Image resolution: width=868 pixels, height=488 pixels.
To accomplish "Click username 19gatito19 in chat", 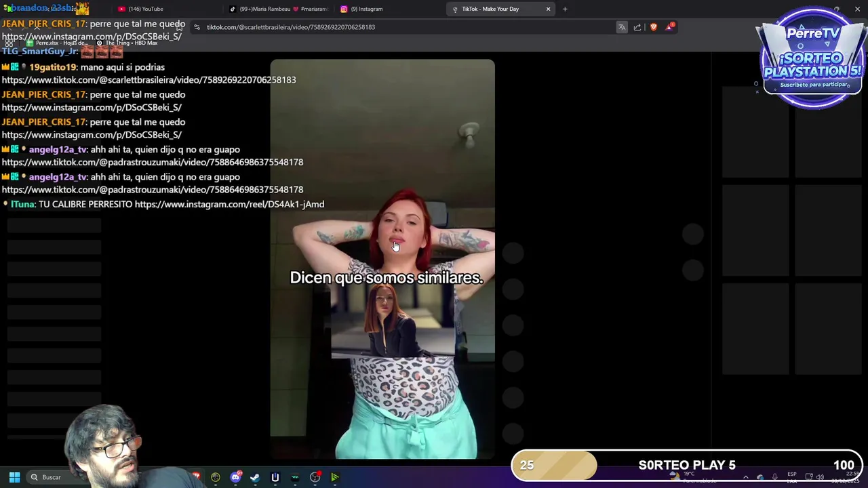I will 53,67.
